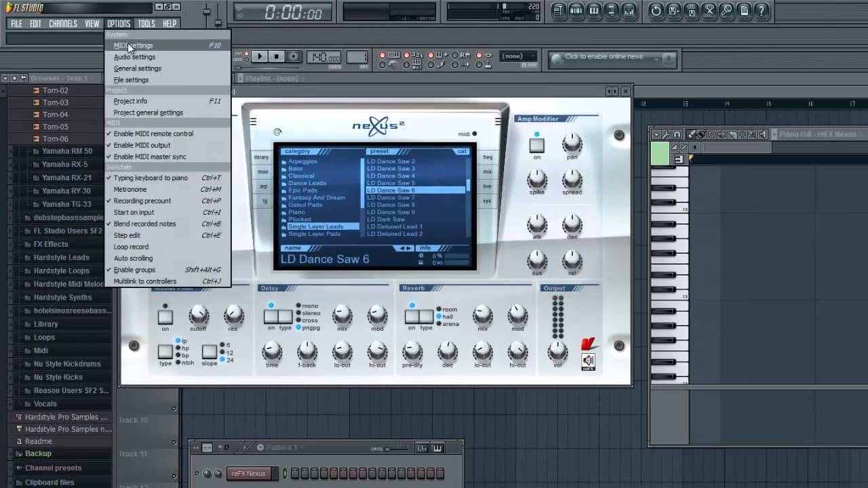The height and width of the screenshot is (488, 868).
Task: Toggle Recording precount option
Action: [x=142, y=201]
